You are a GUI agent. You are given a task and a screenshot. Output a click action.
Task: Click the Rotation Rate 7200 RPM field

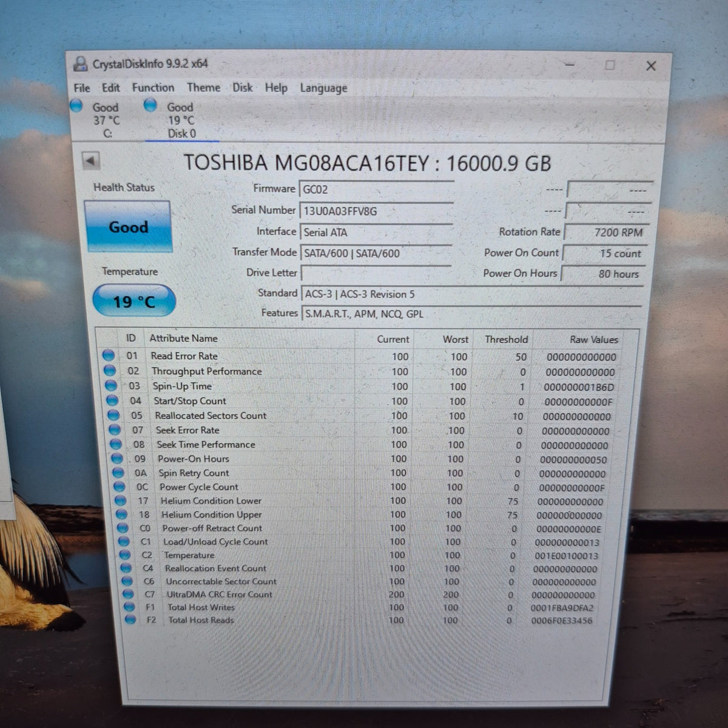[x=605, y=232]
